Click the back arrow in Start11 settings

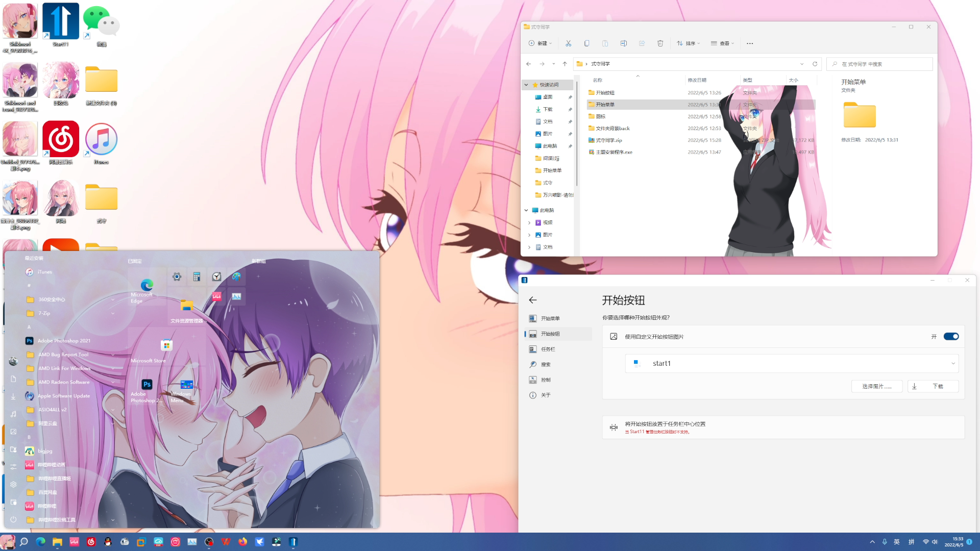click(x=533, y=300)
